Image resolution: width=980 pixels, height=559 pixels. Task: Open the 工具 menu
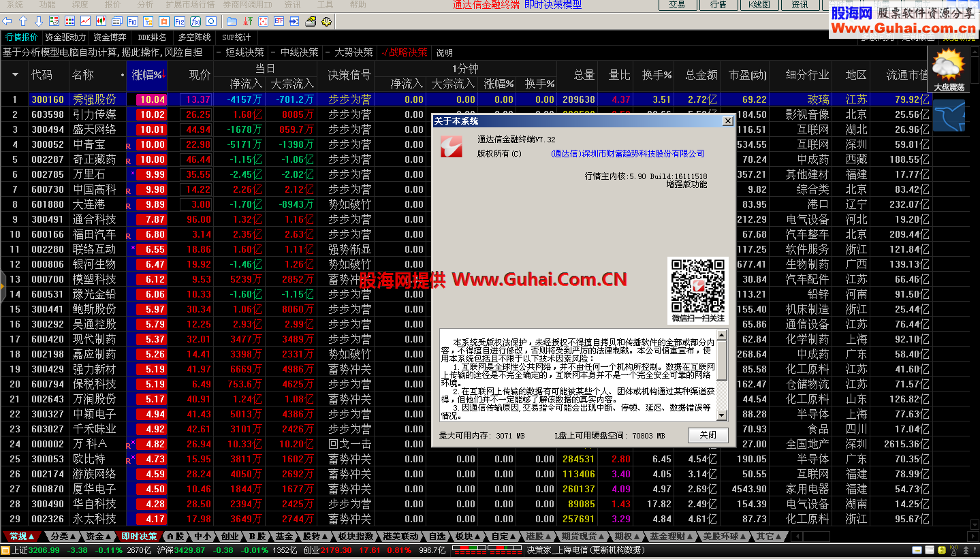[325, 5]
